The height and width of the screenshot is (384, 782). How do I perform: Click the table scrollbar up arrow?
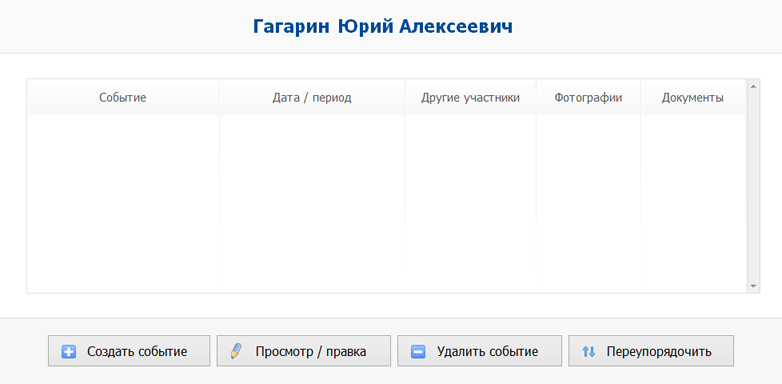(x=753, y=86)
